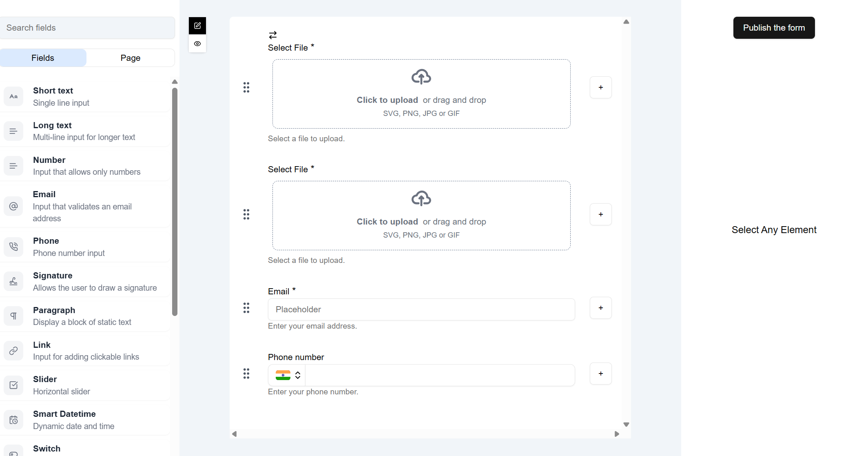Toggle the preview eye icon
Viewport: 868px width, 456px height.
click(x=197, y=44)
